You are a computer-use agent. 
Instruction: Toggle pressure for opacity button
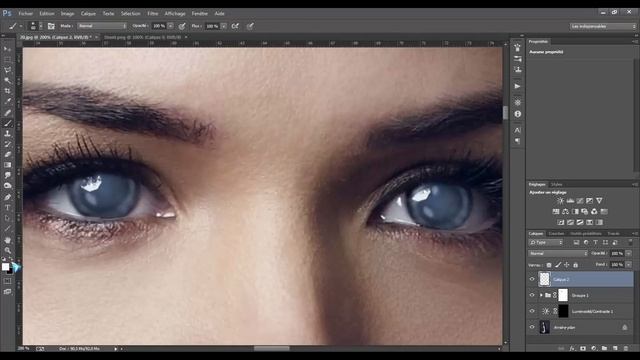(x=182, y=26)
